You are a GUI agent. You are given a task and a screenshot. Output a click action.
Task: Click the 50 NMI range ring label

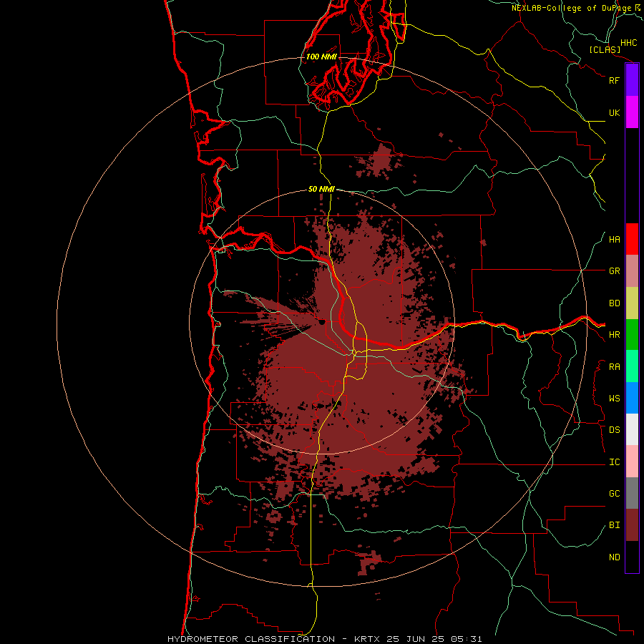point(321,189)
